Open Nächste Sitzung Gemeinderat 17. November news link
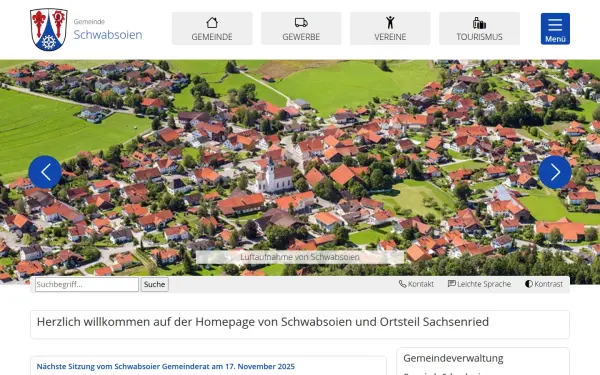This screenshot has width=600, height=375. coord(166,366)
